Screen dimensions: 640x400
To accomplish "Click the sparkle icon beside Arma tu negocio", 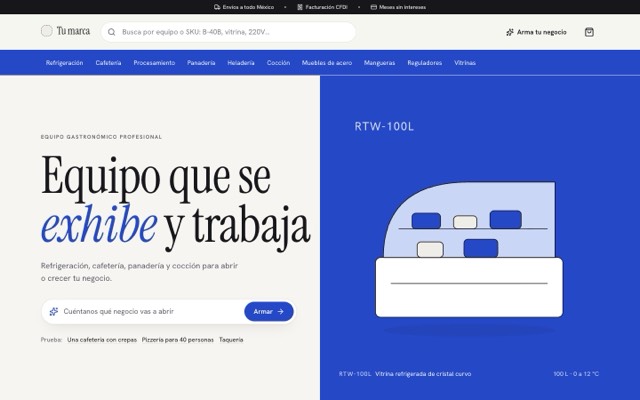I will 510,32.
